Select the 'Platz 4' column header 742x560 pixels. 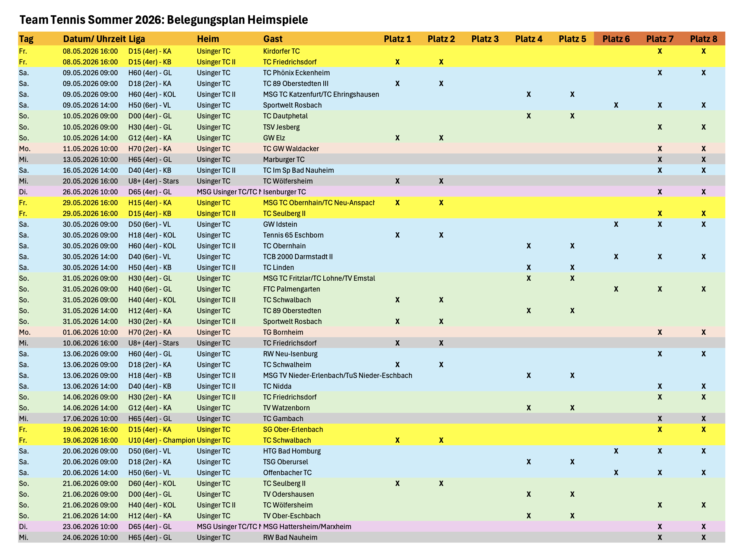click(529, 39)
